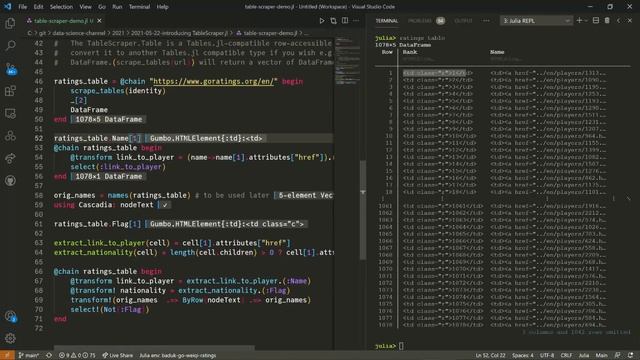This screenshot has width=640, height=360.
Task: Open the Terminal menu
Action: pyautogui.click(x=139, y=7)
